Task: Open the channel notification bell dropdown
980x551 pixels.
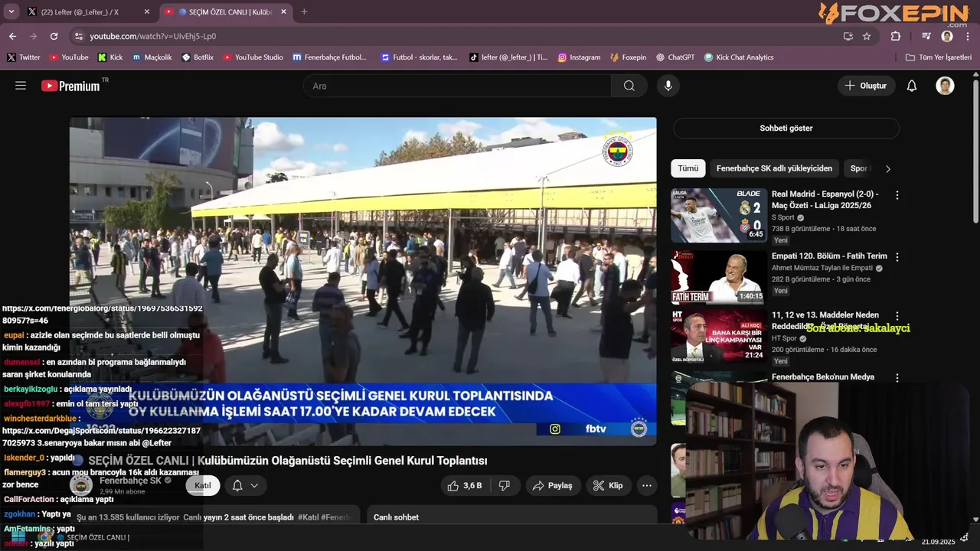Action: (245, 485)
